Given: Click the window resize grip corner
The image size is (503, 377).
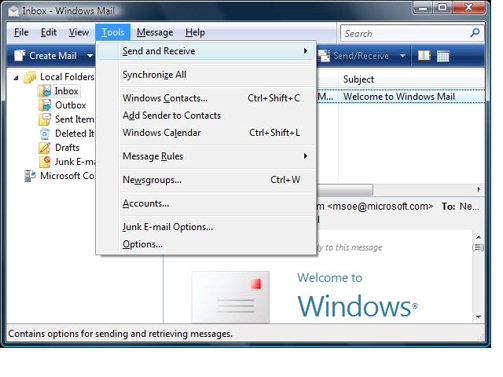Looking at the screenshot, I should click(481, 337).
